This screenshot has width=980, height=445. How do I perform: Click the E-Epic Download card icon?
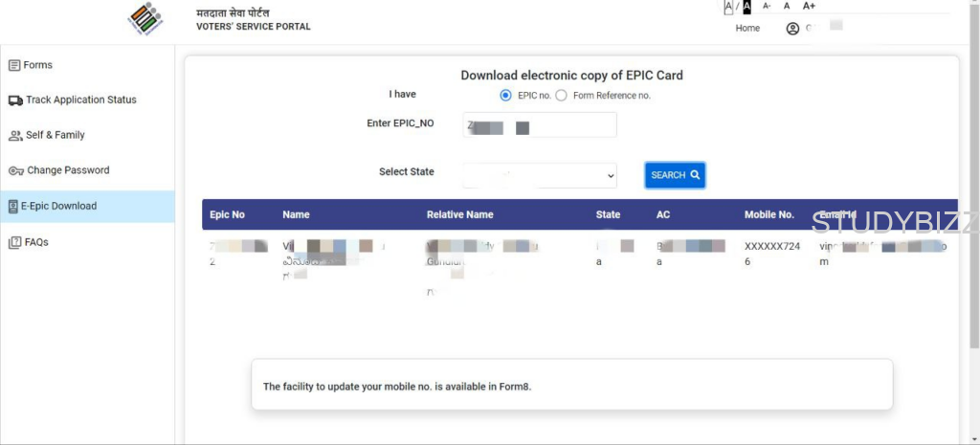[x=13, y=207]
